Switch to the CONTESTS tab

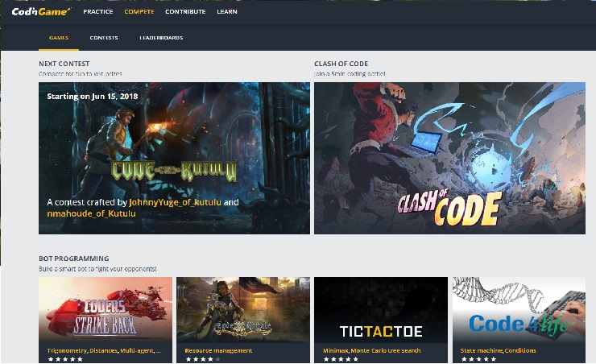(x=104, y=38)
